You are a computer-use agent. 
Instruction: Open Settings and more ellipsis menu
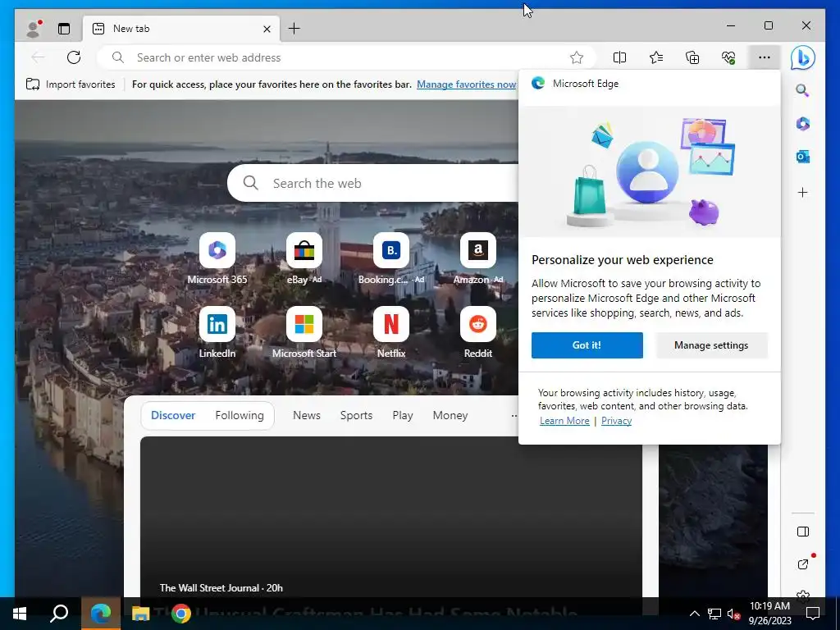765,57
